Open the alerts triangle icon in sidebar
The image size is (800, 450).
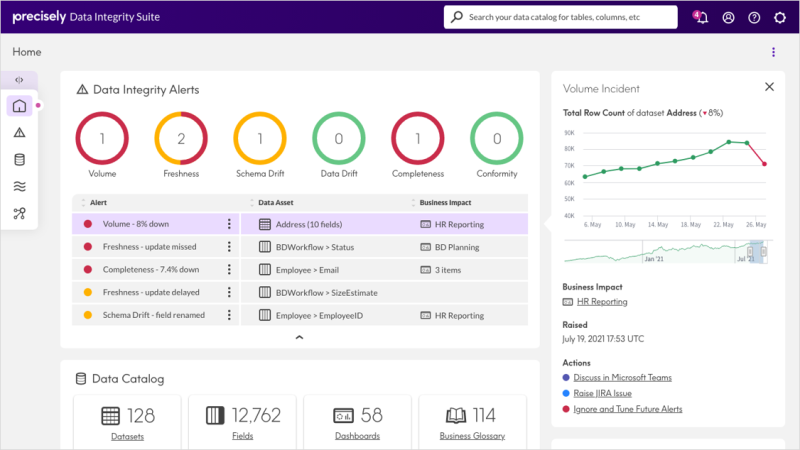pos(19,133)
